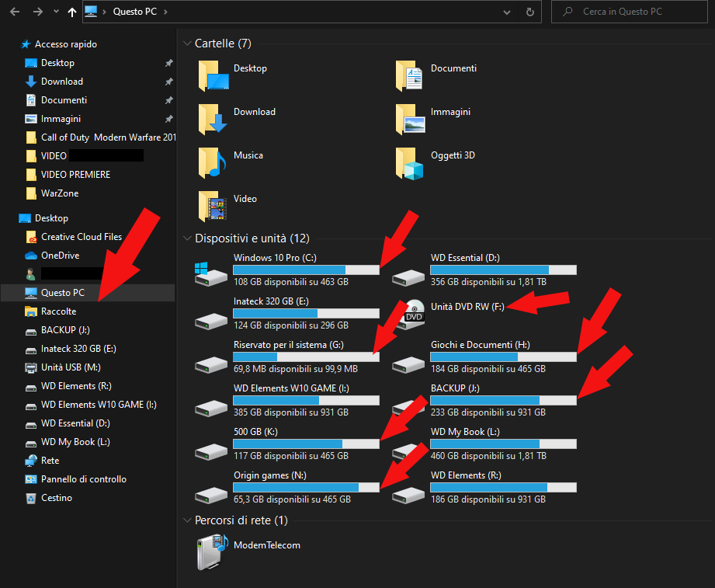Select the Desktop folder icon in Cartelle
Image resolution: width=715 pixels, height=588 pixels.
[213, 76]
